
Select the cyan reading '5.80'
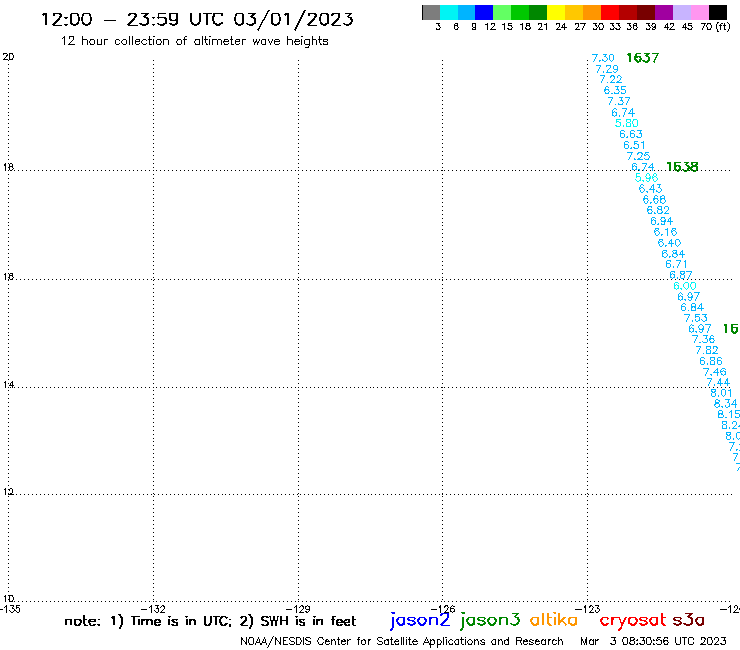point(627,123)
